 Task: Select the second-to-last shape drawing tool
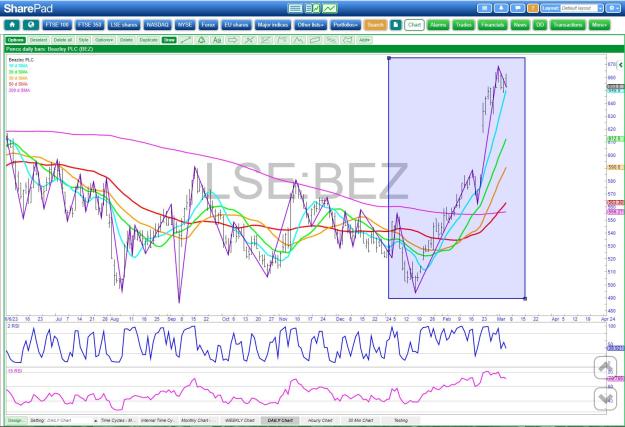(331, 40)
